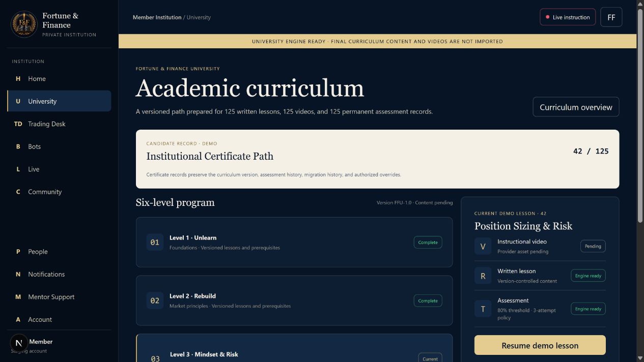Open Mentor Support page
Image resolution: width=644 pixels, height=362 pixels.
tap(59, 297)
